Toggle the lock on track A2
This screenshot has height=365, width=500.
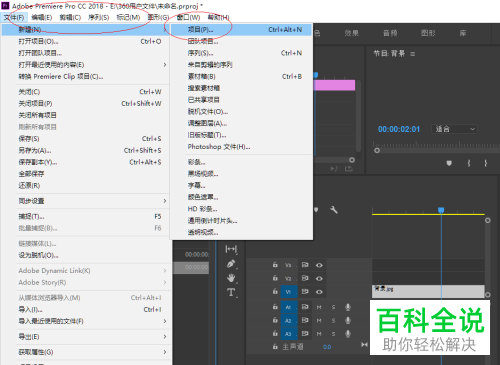275,320
